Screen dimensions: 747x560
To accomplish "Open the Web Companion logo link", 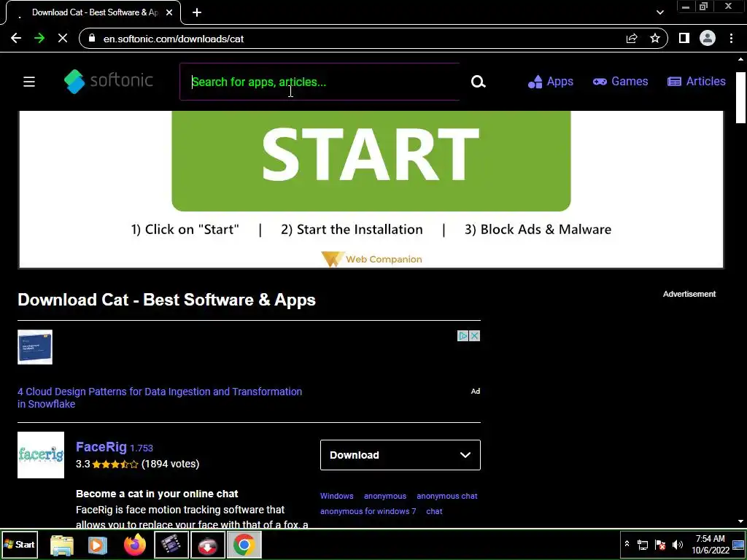I will tap(371, 259).
